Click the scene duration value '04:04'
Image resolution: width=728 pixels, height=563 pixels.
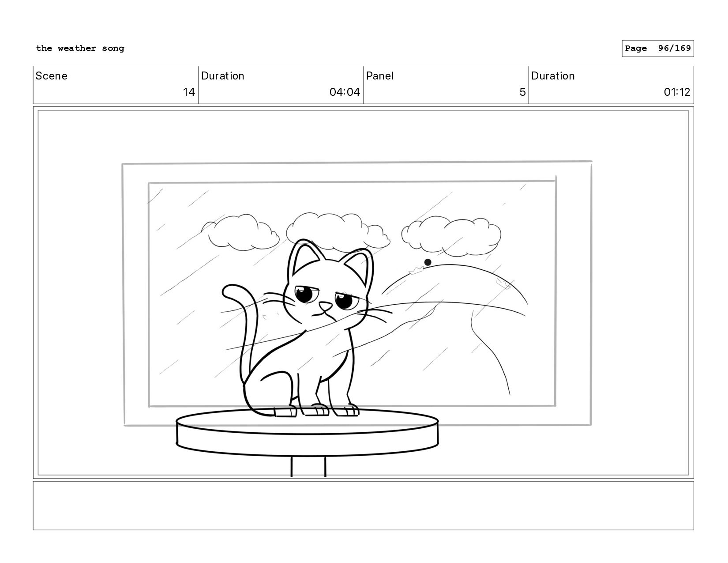coord(345,92)
